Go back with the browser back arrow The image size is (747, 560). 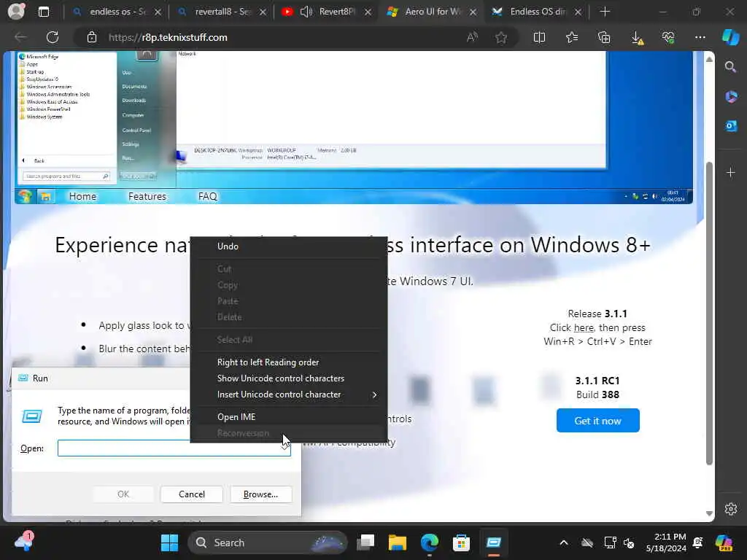point(20,37)
